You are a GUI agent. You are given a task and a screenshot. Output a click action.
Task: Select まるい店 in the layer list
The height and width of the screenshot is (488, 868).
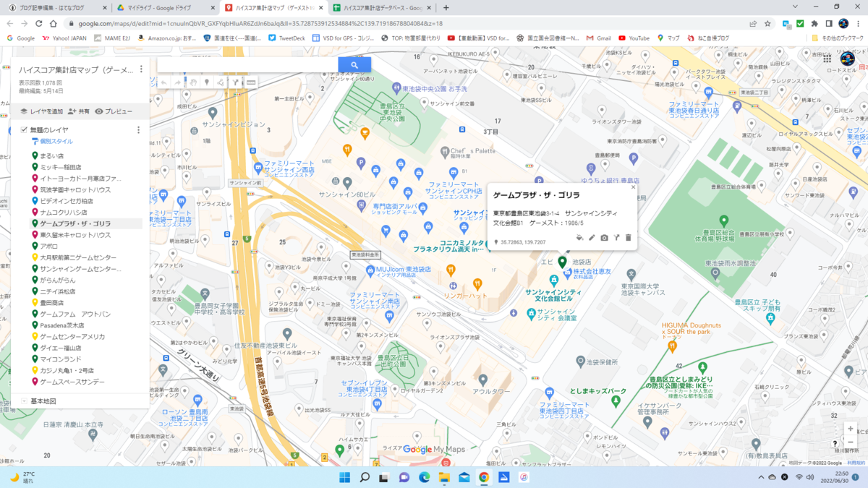(52, 156)
